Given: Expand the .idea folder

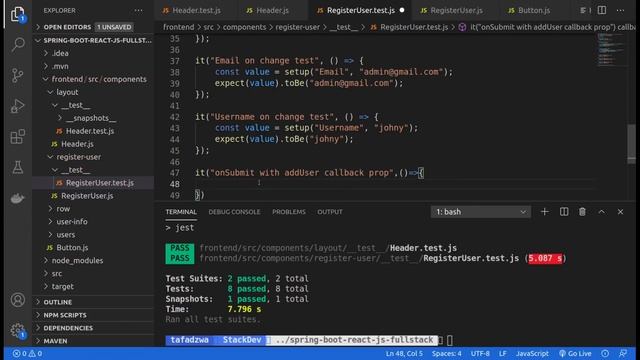Looking at the screenshot, I should 93,53.
